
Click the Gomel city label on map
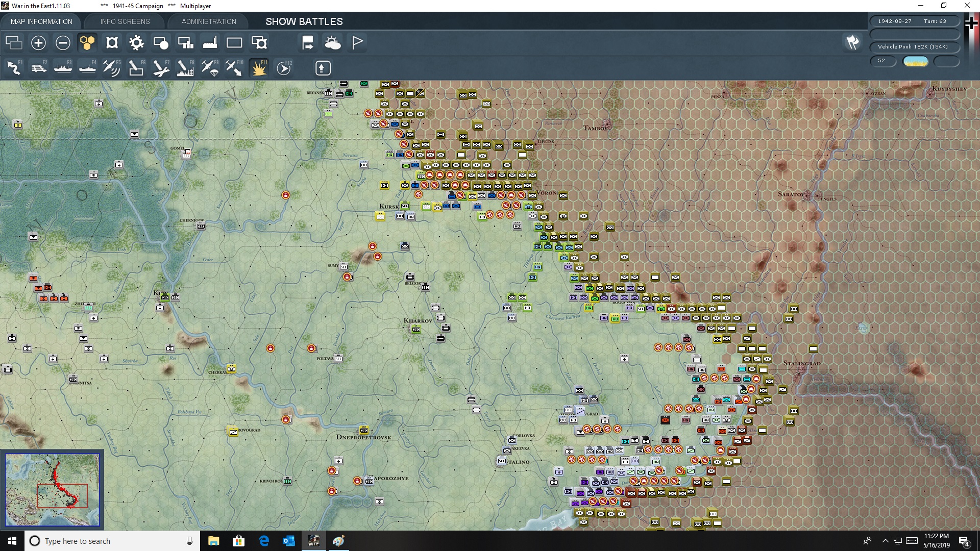coord(177,148)
